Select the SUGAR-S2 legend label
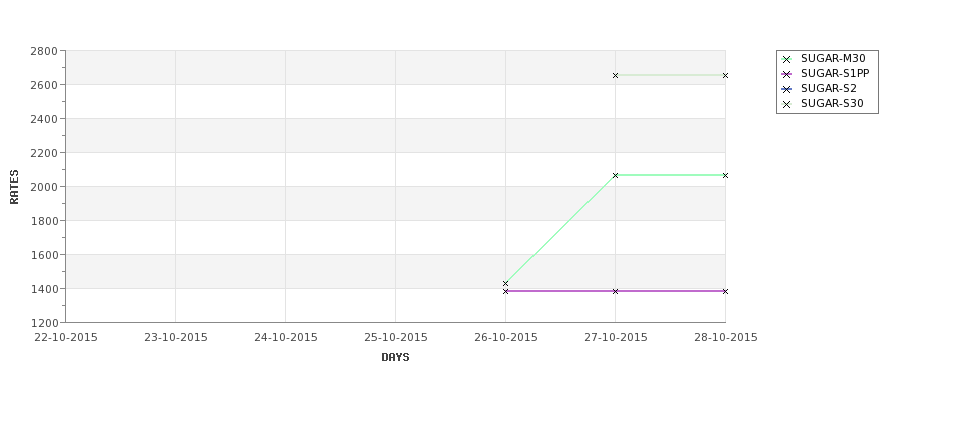 tap(828, 88)
